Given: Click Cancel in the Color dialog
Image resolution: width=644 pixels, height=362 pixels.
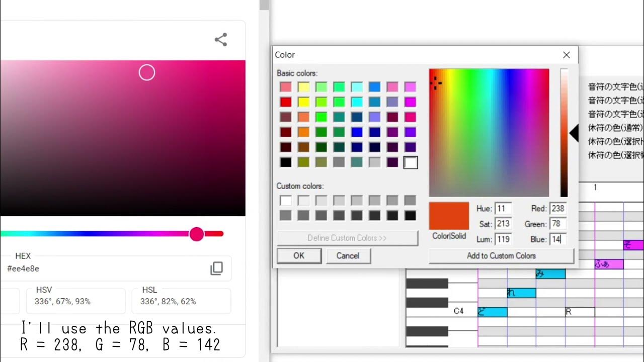Looking at the screenshot, I should pos(348,255).
